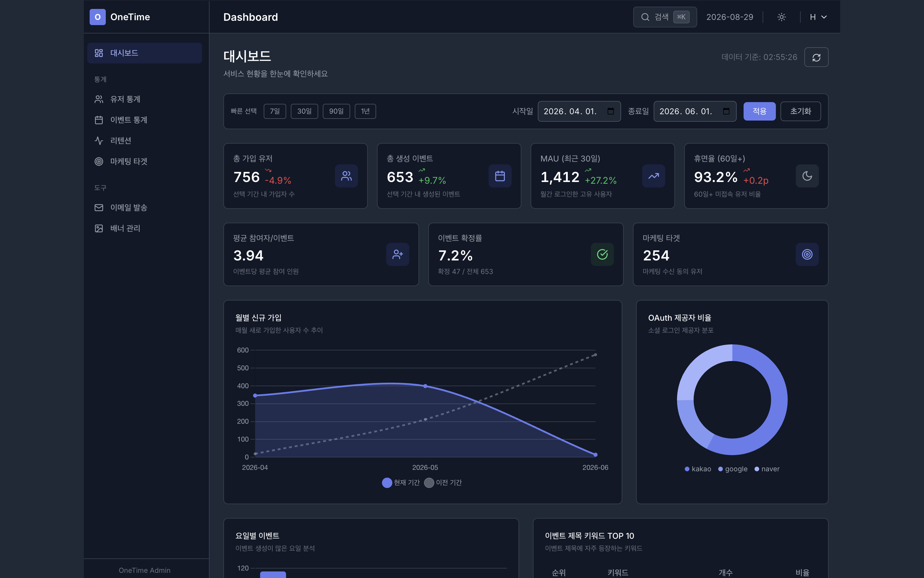Click the 시작일 date field
The image size is (924, 578).
point(579,111)
